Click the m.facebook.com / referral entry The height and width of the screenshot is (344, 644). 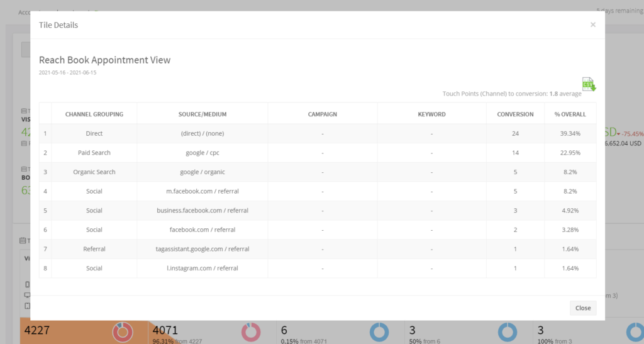point(203,191)
